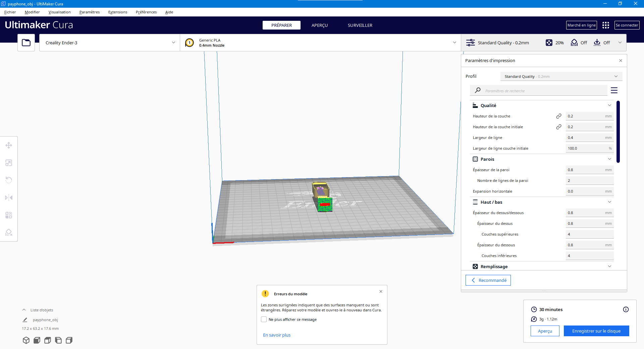Image resolution: width=644 pixels, height=349 pixels.
Task: Open file with the folder icon
Action: point(26,43)
